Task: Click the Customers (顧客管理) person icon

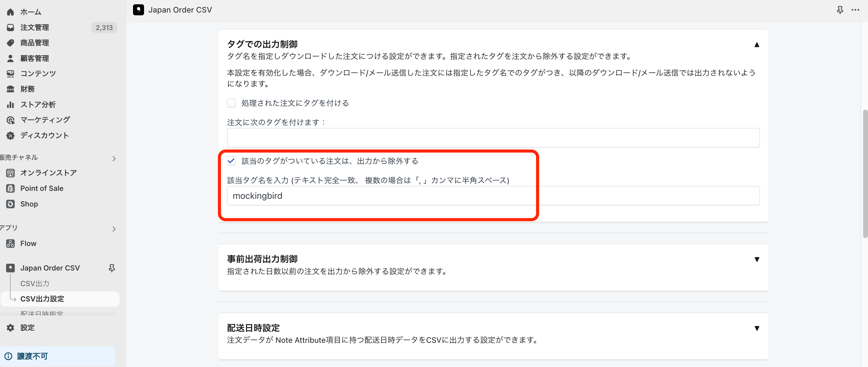Action: click(x=10, y=58)
